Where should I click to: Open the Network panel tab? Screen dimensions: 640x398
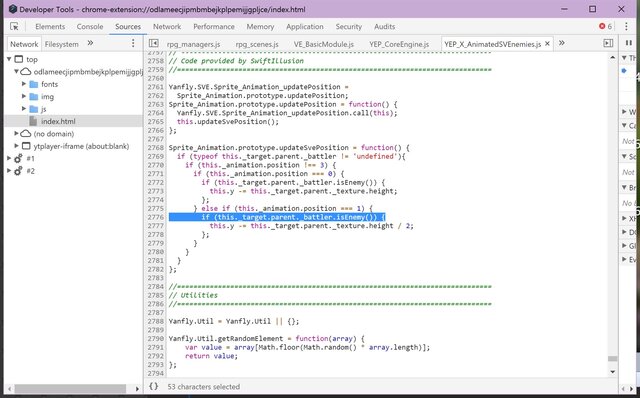(x=167, y=27)
